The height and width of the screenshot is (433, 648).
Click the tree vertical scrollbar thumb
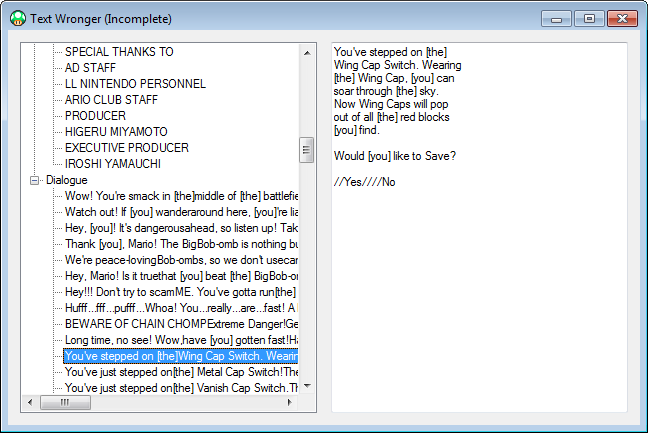[x=306, y=150]
